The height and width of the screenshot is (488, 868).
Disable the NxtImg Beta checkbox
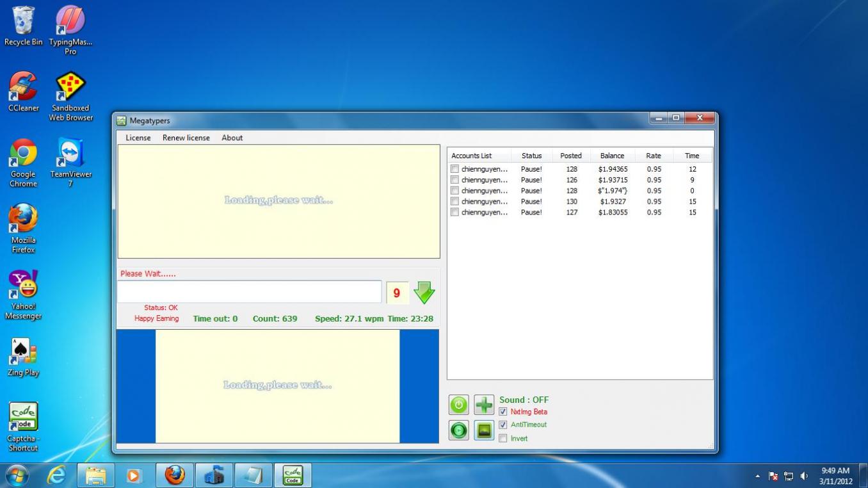503,412
